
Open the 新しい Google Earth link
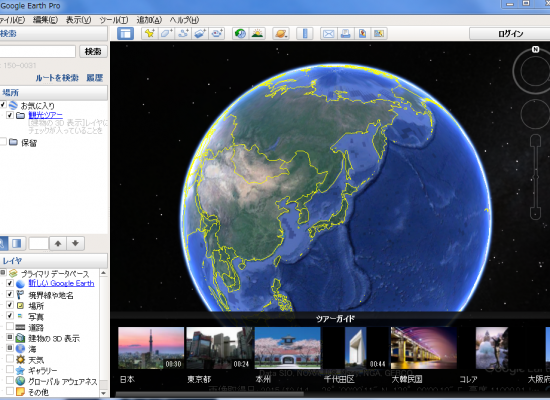61,283
